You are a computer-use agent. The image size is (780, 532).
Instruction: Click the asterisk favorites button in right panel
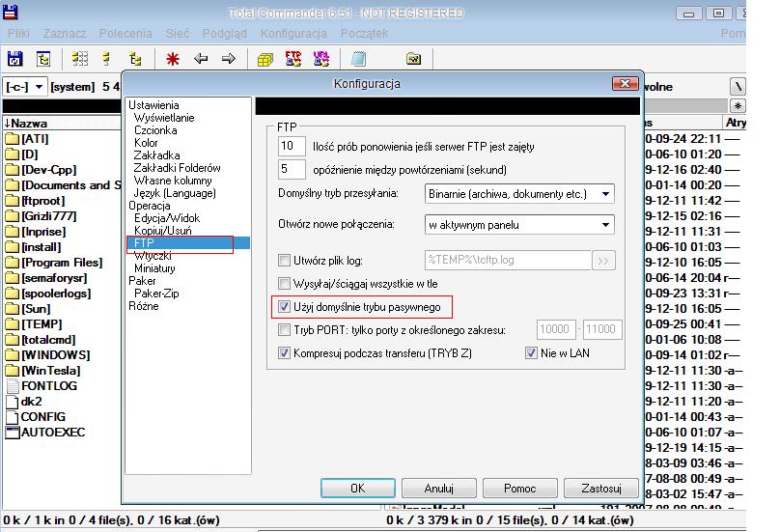pos(738,105)
